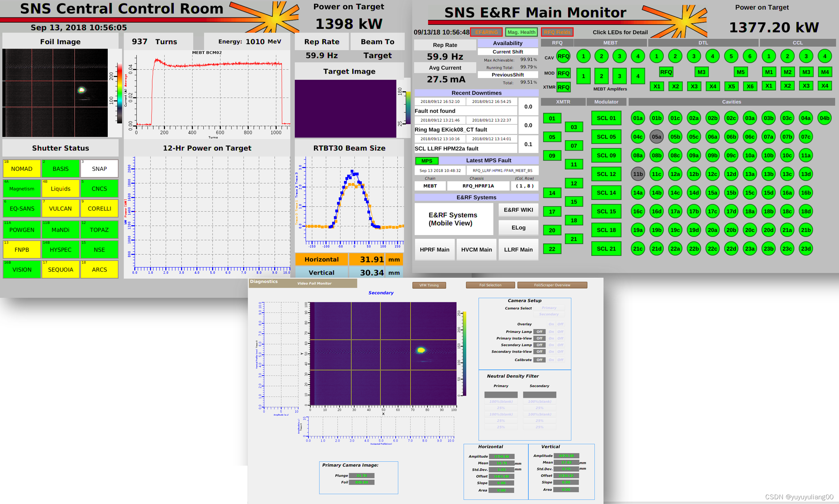
Task: Click the SCL 12 modulator indicator
Action: pos(606,174)
